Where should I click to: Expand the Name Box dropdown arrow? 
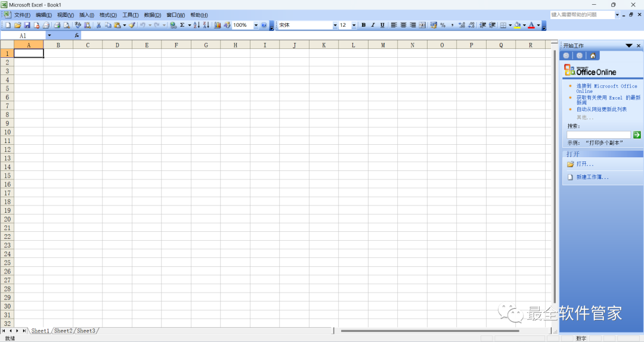[x=49, y=36]
